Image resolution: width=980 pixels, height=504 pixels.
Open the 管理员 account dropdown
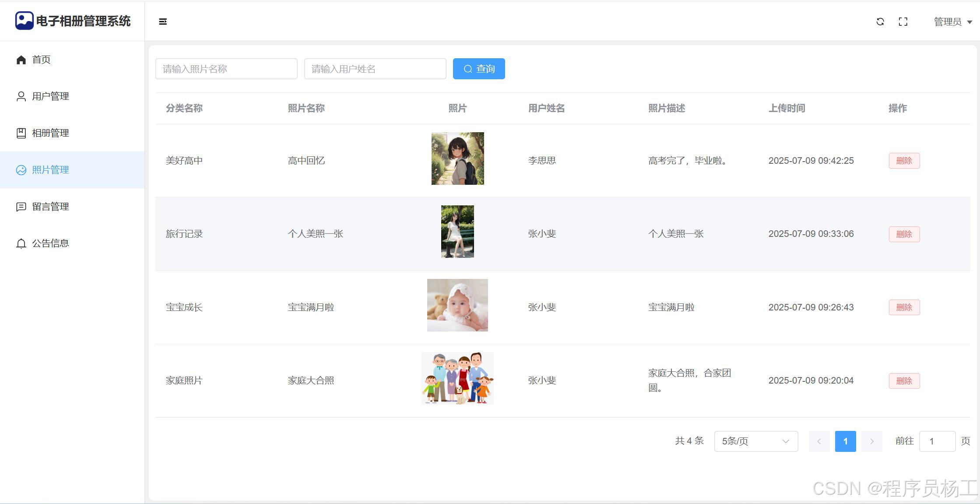click(x=952, y=21)
